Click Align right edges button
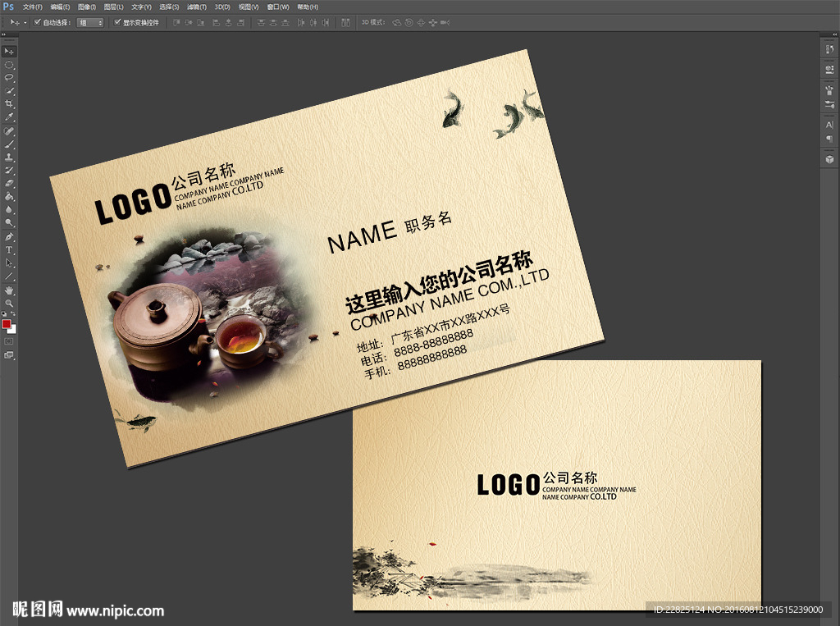Screen dimensions: 840x626 [241, 22]
